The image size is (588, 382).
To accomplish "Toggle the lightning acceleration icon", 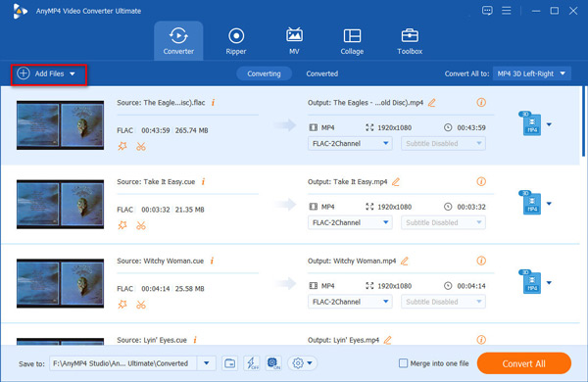I will [x=252, y=363].
